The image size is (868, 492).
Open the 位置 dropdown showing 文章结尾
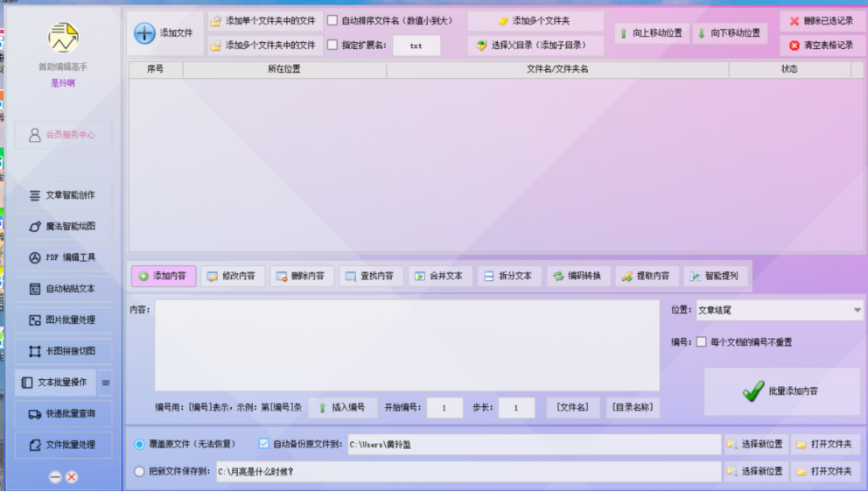780,310
